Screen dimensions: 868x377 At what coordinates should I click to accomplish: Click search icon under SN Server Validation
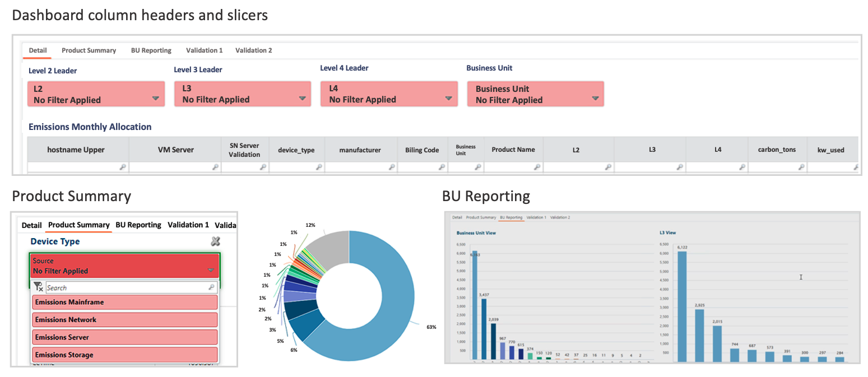click(263, 167)
